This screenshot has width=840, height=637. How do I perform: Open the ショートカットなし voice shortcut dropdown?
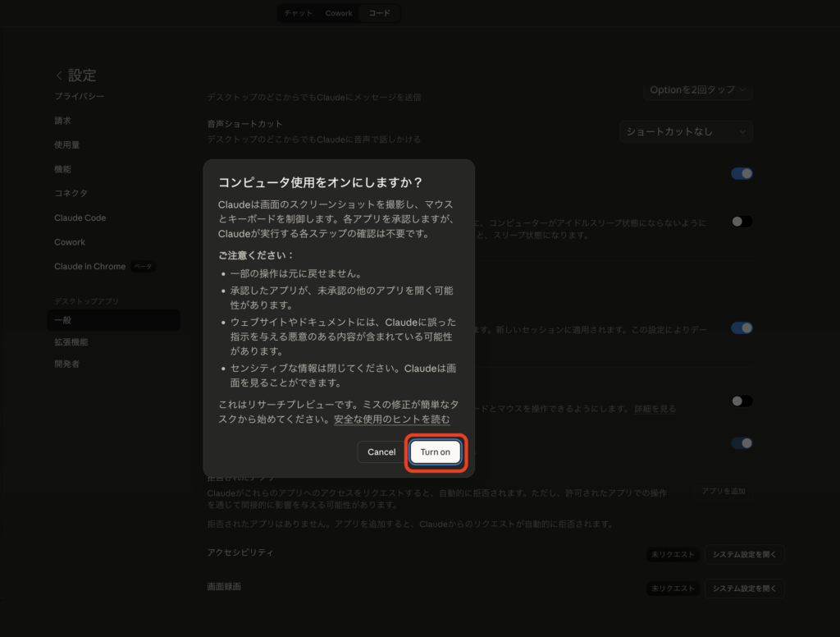686,131
